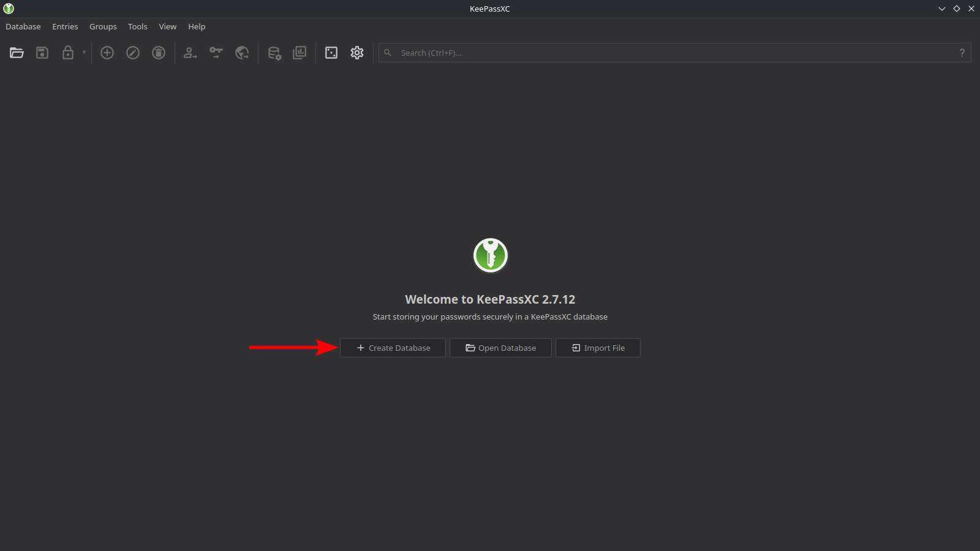This screenshot has height=551, width=980.
Task: Delete entry using the trash-circle icon
Action: point(159,53)
